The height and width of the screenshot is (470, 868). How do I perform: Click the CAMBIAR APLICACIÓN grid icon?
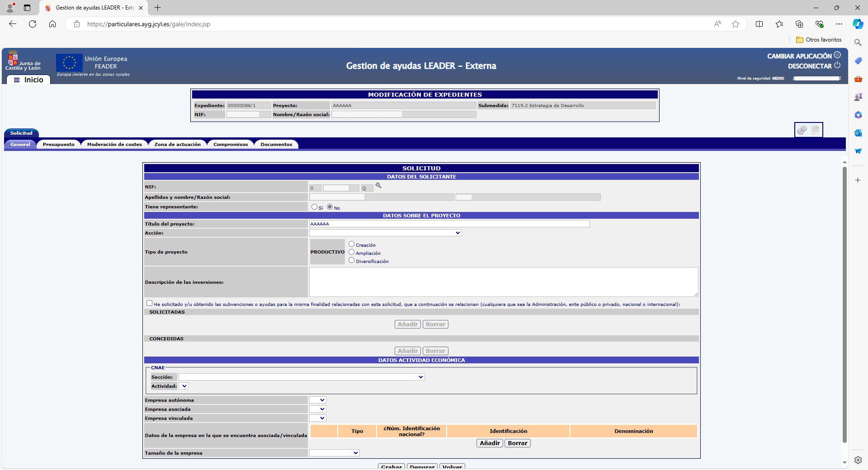coord(837,55)
